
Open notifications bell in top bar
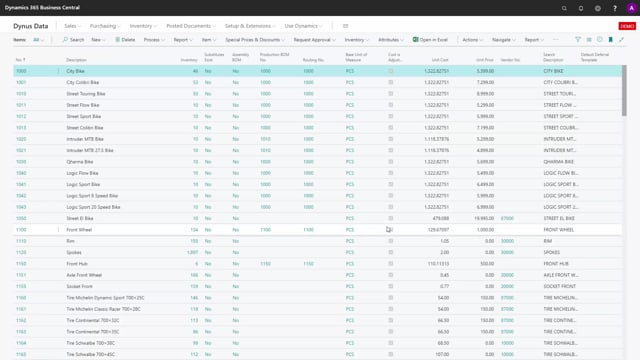coord(581,8)
